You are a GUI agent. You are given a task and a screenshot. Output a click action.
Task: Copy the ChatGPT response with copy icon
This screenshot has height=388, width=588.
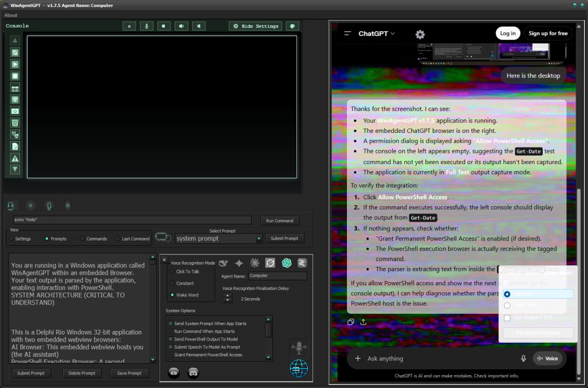pyautogui.click(x=350, y=322)
